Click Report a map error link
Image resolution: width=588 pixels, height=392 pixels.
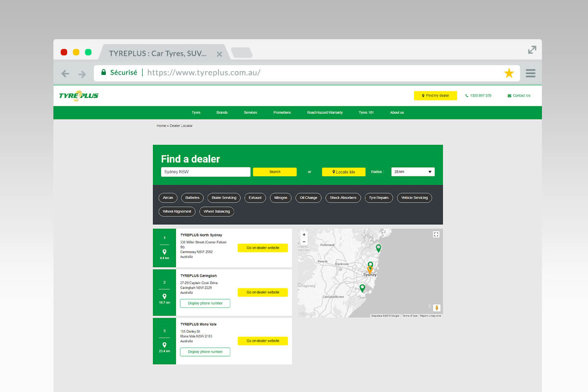[431, 316]
